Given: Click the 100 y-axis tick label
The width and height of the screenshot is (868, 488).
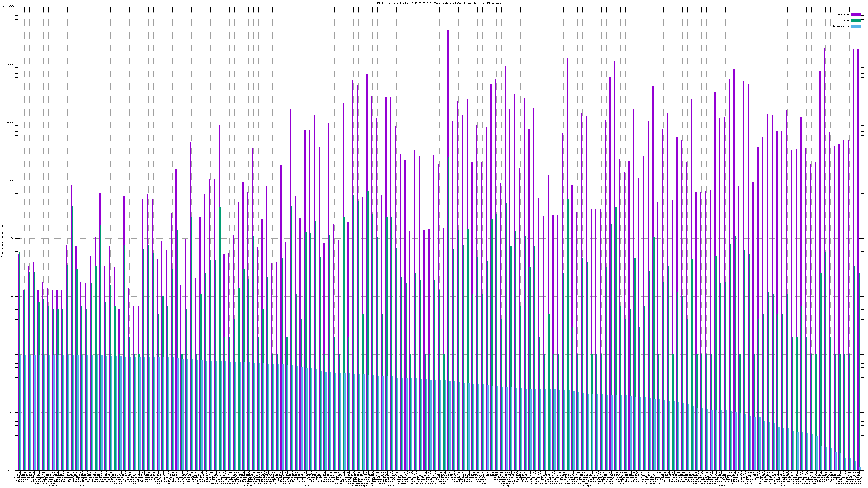Looking at the screenshot, I should point(12,239).
